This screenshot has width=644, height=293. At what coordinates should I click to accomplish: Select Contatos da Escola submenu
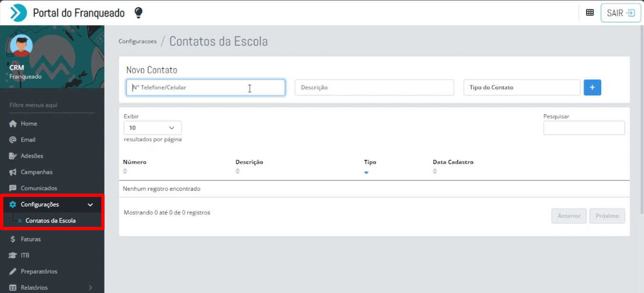(x=50, y=221)
